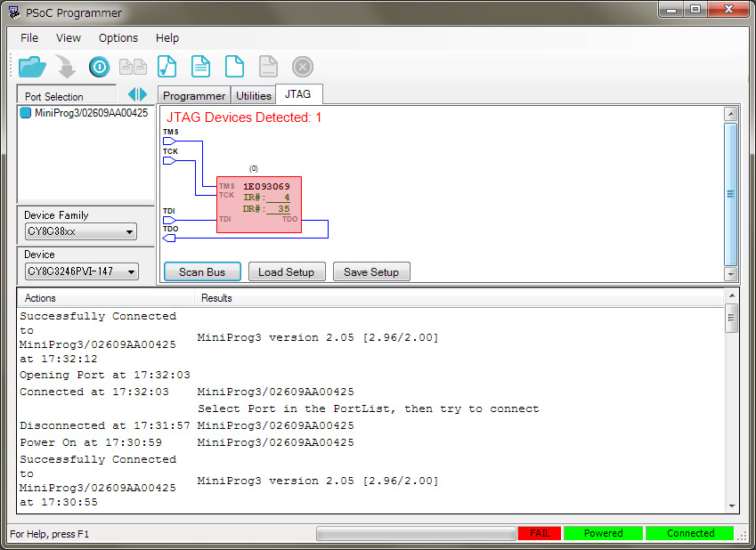Open the File menu
This screenshot has width=756, height=550.
(x=28, y=37)
